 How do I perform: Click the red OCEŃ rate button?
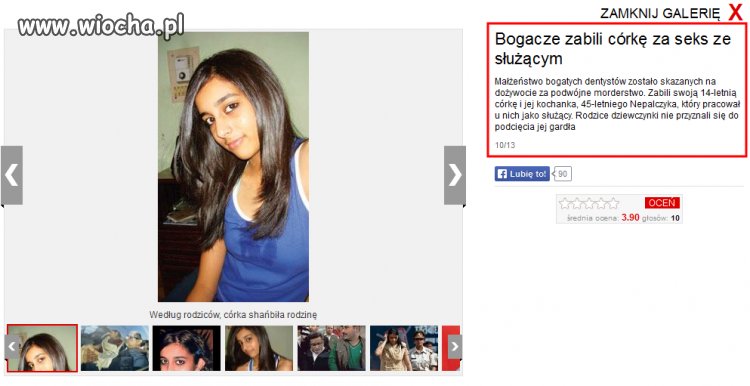click(x=662, y=203)
